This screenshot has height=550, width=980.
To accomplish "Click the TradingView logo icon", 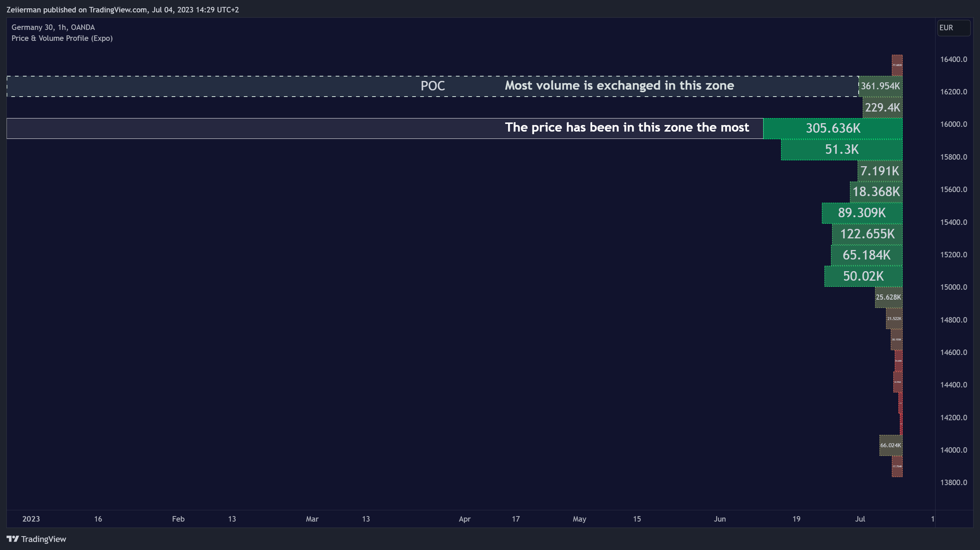I will click(x=12, y=539).
